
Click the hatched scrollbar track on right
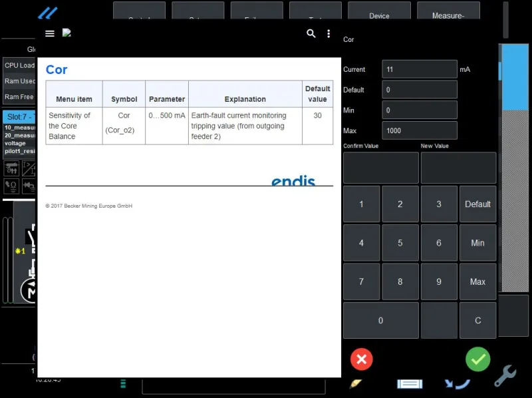coord(515,200)
